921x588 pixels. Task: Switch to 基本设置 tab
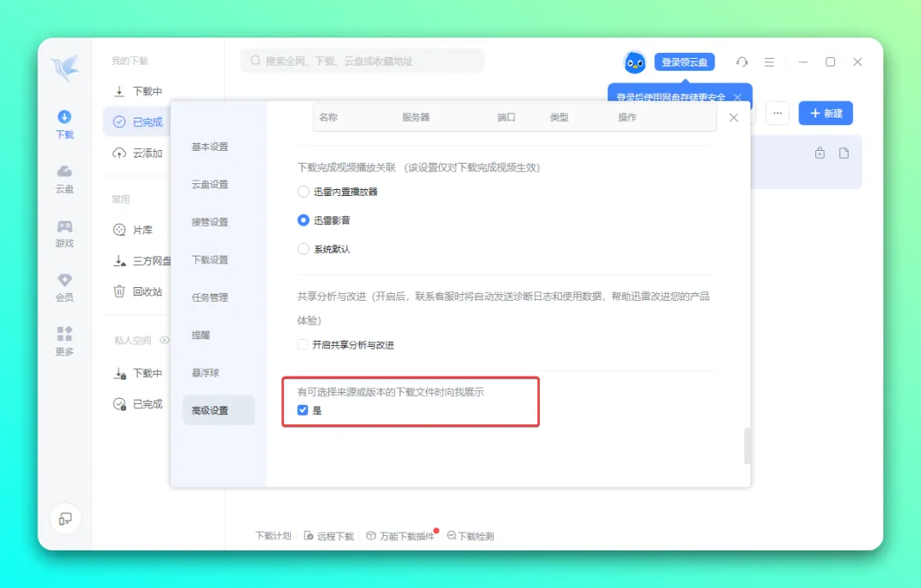pos(210,147)
